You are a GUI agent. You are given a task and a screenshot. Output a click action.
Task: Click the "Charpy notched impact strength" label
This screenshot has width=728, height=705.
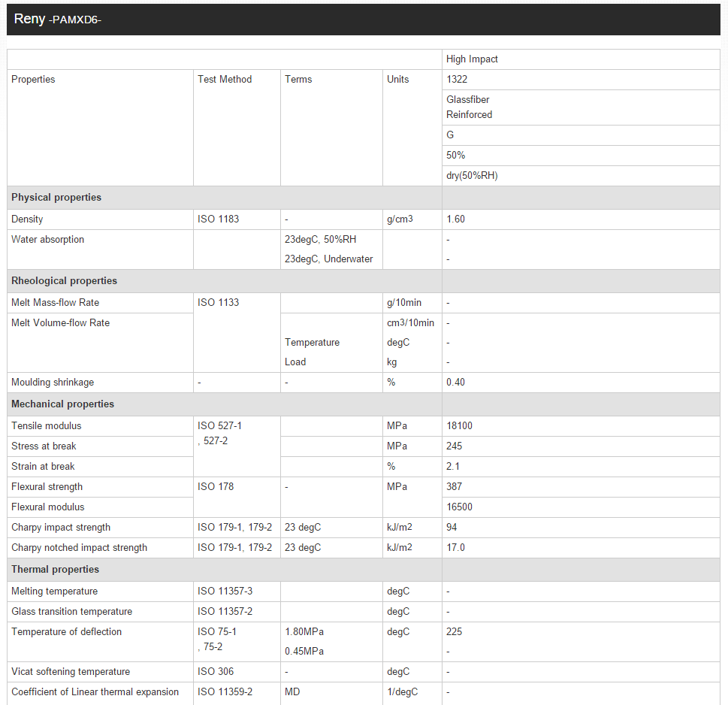79,548
